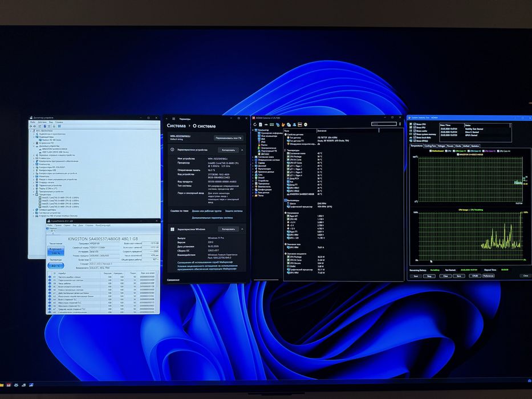Expand Операционная система node in AIDA64 tree
This screenshot has height=399, width=532.
click(253, 160)
